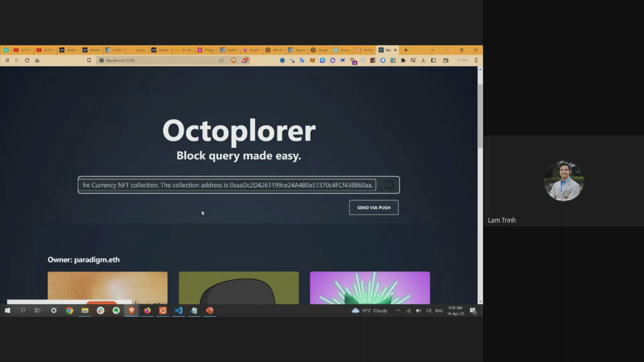Image resolution: width=644 pixels, height=362 pixels.
Task: Close the active localhost tab
Action: 395,50
